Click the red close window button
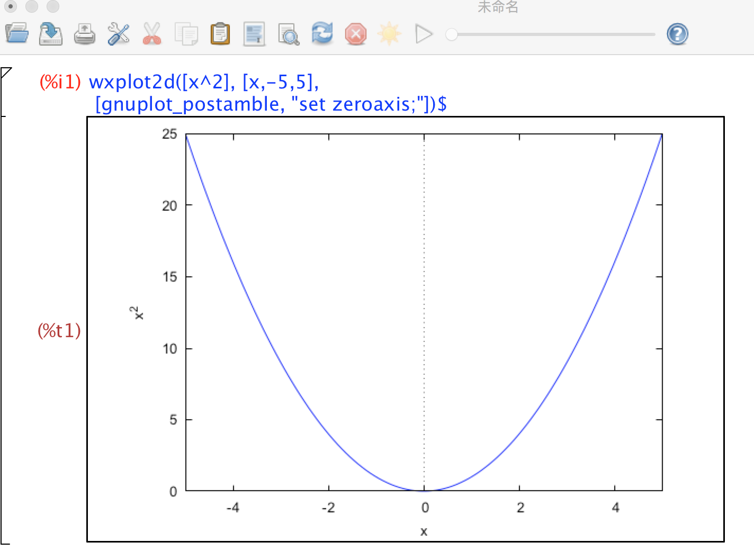Viewport: 754px width, 560px height. (x=11, y=6)
